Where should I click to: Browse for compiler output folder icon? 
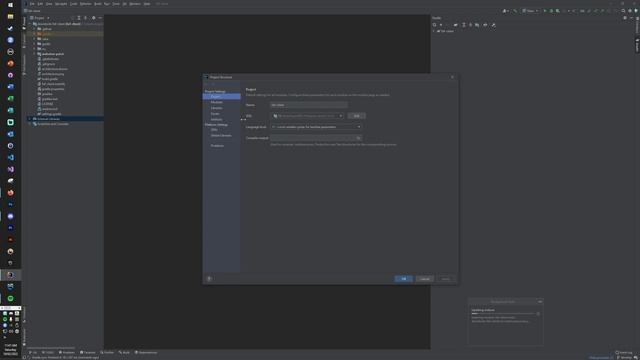[x=358, y=138]
